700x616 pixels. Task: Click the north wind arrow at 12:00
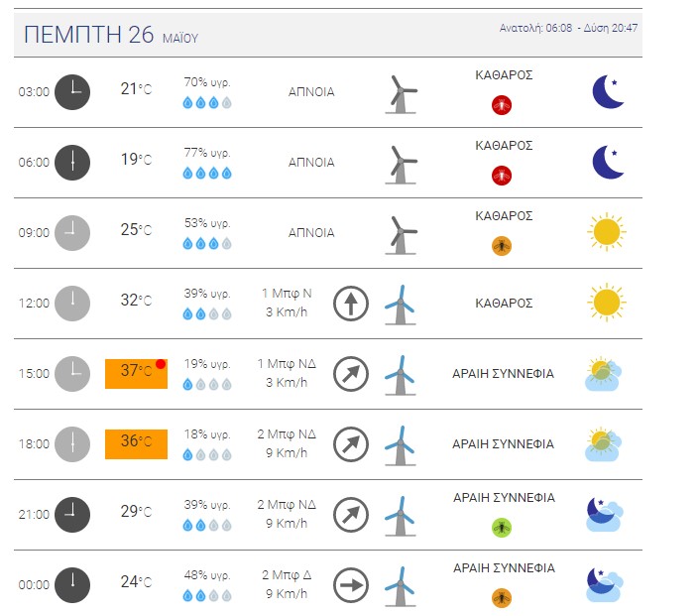(x=350, y=303)
